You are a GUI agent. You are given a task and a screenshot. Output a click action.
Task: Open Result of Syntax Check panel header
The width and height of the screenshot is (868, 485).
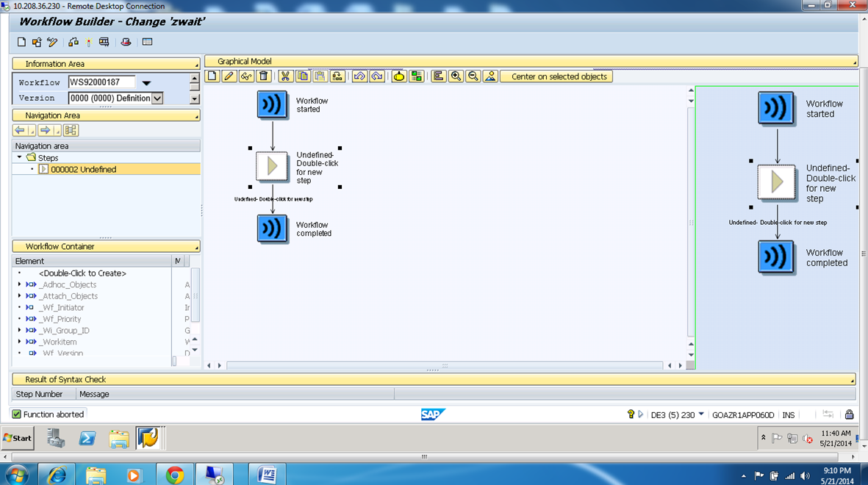(x=434, y=379)
